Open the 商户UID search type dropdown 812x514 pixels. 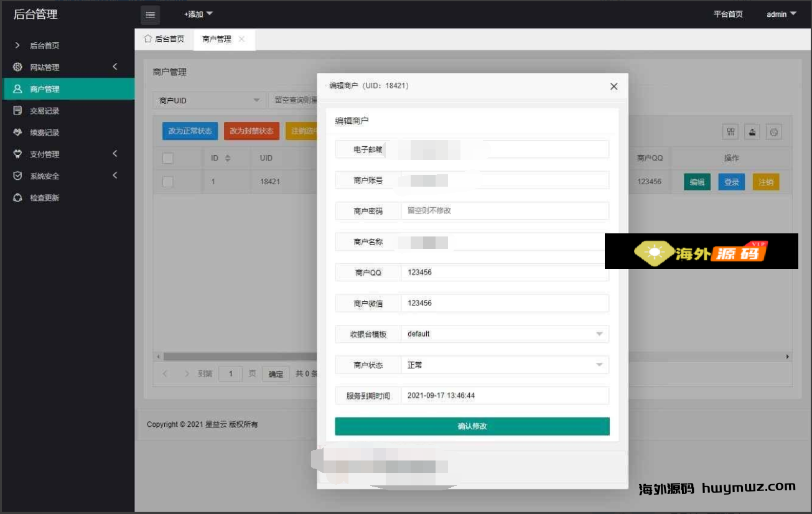(210, 100)
